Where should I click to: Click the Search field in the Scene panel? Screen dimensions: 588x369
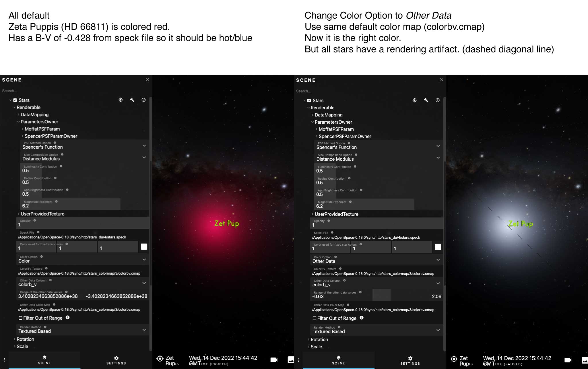pyautogui.click(x=43, y=90)
